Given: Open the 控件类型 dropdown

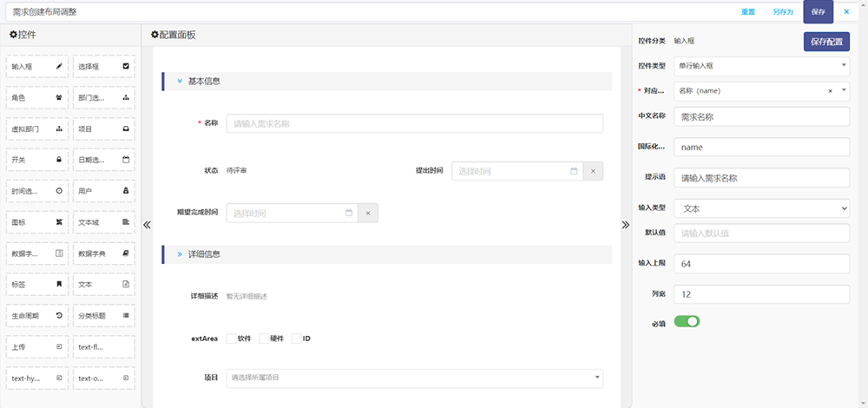Looking at the screenshot, I should tap(761, 66).
